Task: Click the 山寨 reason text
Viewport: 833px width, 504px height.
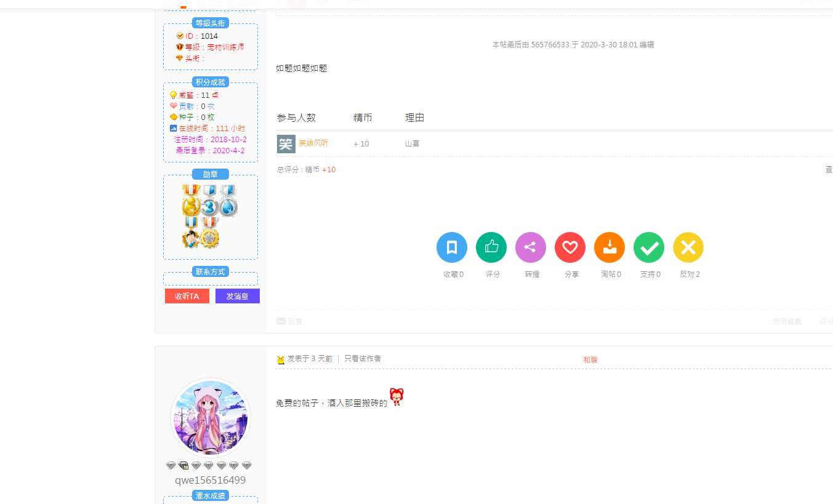Action: [412, 144]
